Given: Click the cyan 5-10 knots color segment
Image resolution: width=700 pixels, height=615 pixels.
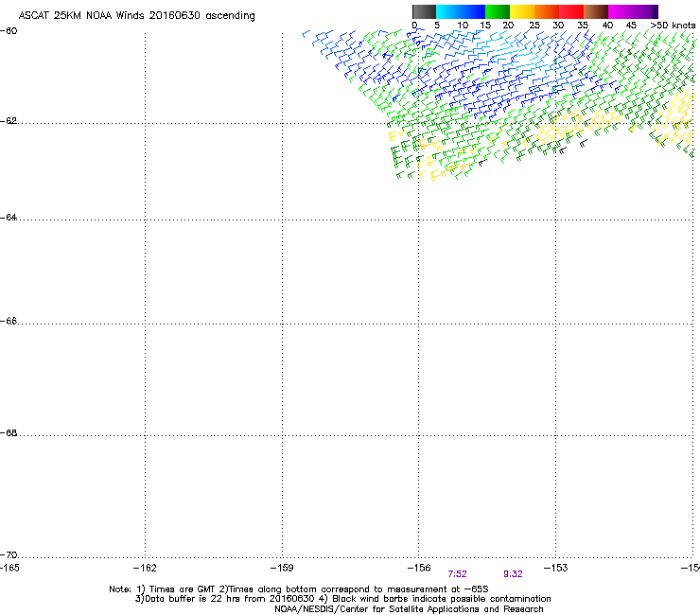Looking at the screenshot, I should [448, 11].
